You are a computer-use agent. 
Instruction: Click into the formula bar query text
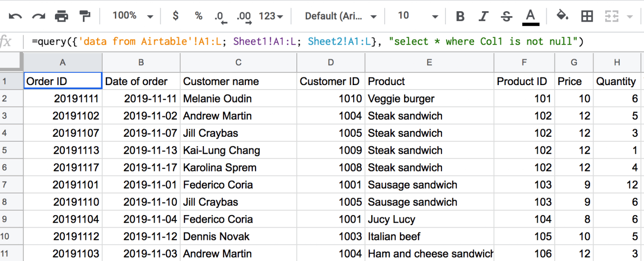click(x=308, y=42)
